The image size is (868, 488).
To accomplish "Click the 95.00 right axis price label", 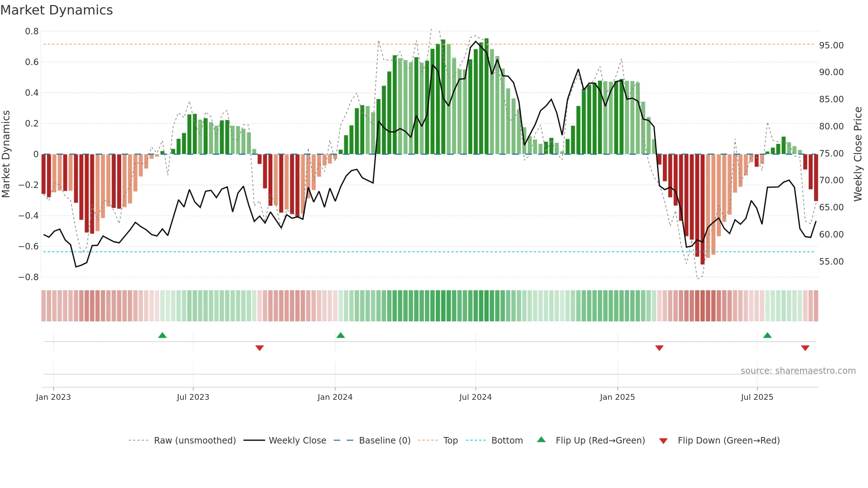I will pyautogui.click(x=831, y=46).
